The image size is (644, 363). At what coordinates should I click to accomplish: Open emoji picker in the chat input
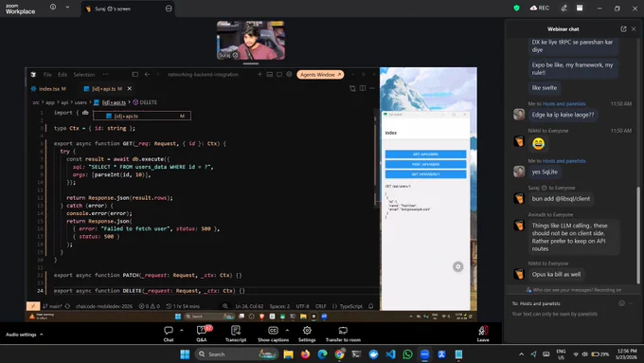[622, 303]
